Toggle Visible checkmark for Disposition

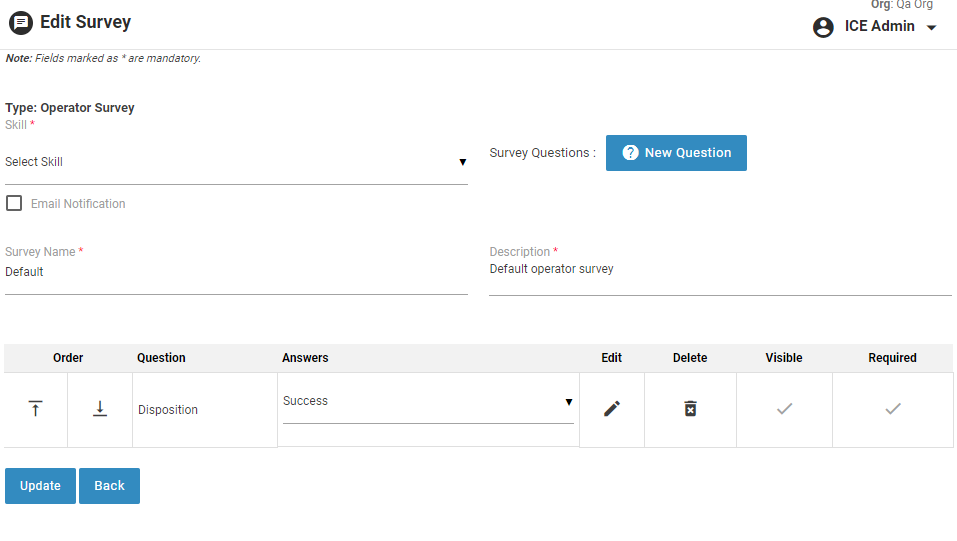click(x=784, y=409)
